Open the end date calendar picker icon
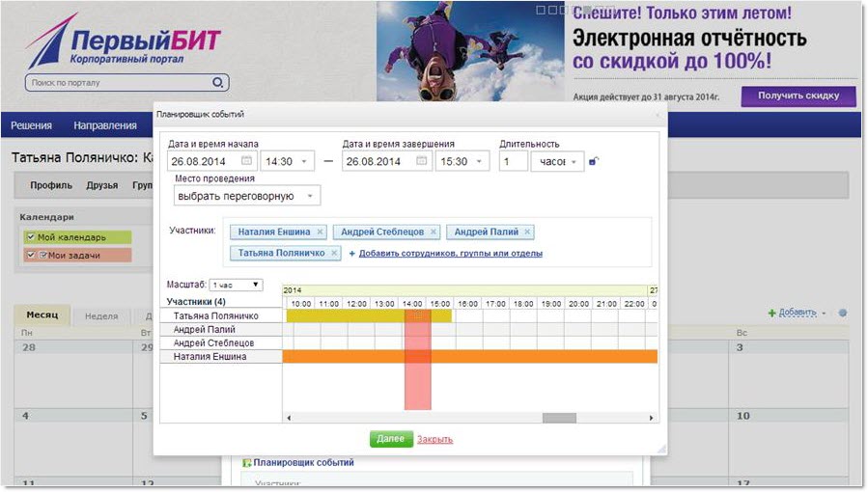 (422, 161)
